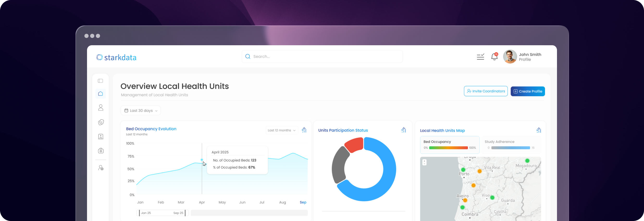Click the green map marker near Mogadouro

[527, 161]
